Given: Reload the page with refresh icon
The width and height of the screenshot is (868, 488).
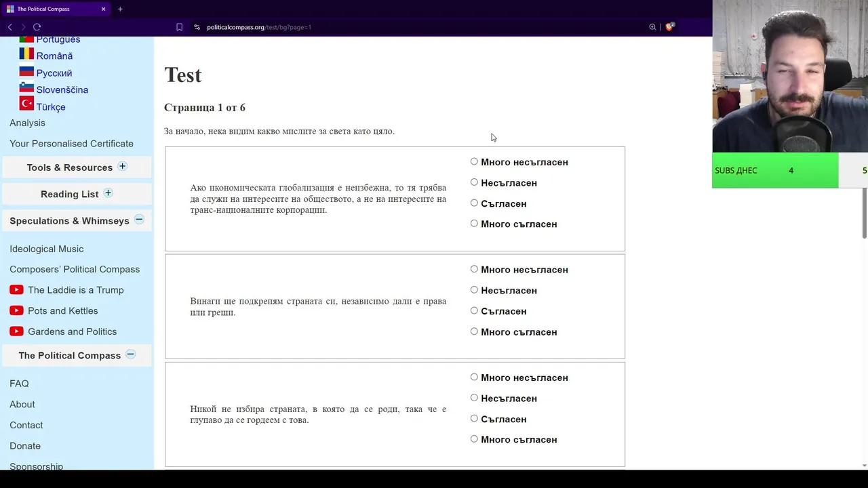Looking at the screenshot, I should tap(37, 27).
